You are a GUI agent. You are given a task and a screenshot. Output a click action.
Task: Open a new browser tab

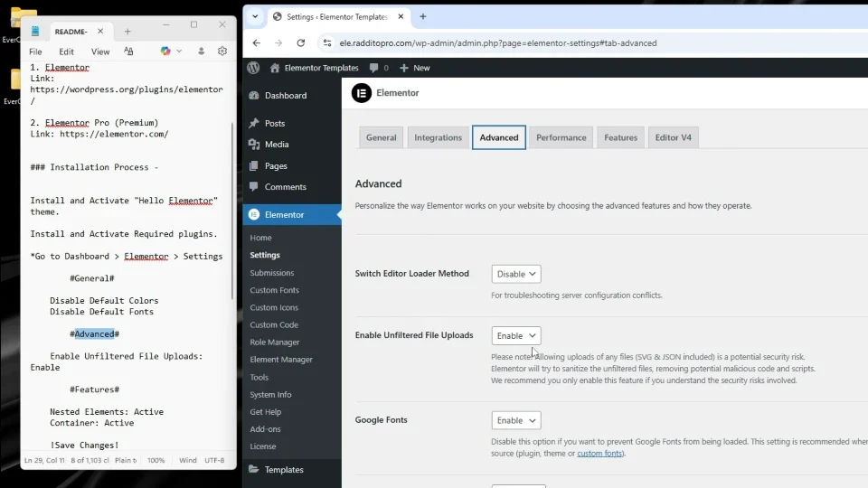(423, 16)
